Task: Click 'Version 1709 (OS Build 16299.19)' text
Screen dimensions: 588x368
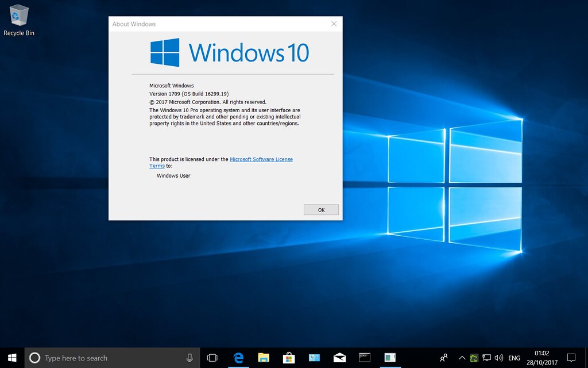Action: tap(188, 94)
